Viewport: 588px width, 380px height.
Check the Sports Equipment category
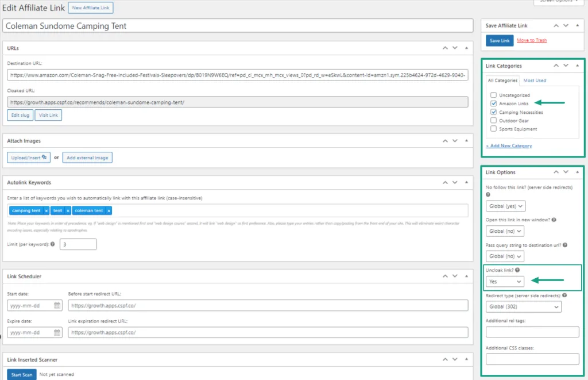[493, 129]
